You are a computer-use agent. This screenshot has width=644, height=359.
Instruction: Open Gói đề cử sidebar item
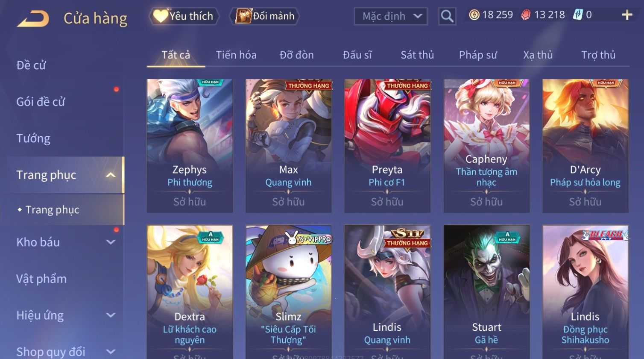tap(41, 102)
